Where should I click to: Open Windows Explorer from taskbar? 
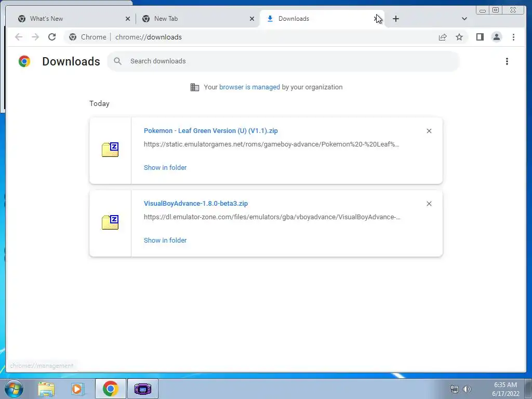coord(46,389)
